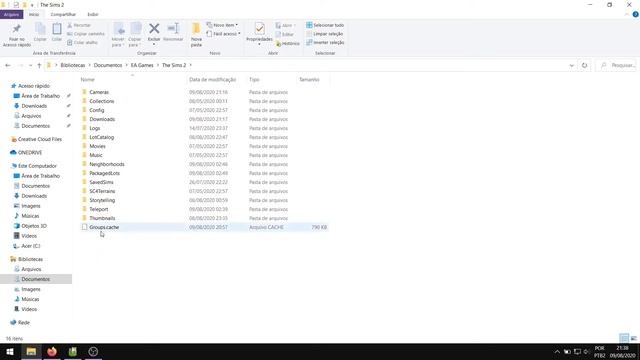Click the taskbar clock and date
Image resolution: width=640 pixels, height=360 pixels.
[x=622, y=351]
